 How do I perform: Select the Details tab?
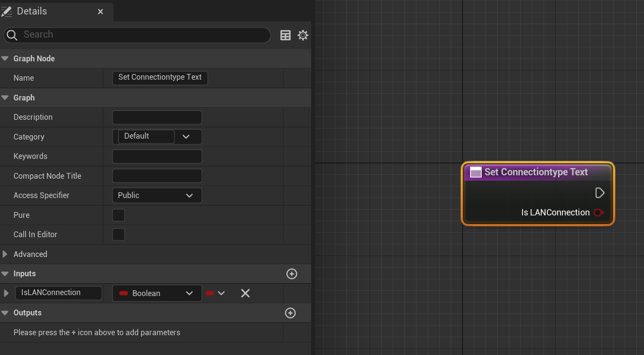(x=32, y=11)
